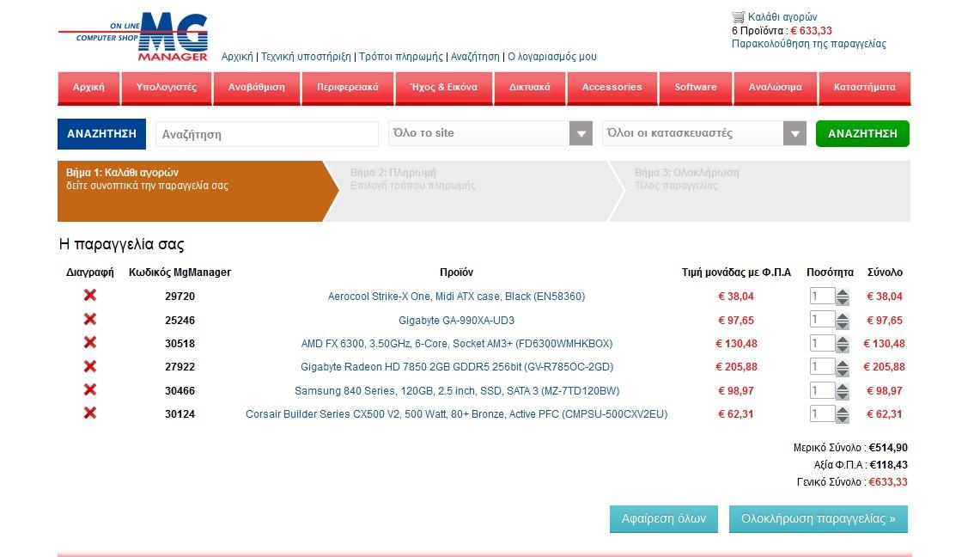Open the Δικτυακά menu

pos(529,88)
